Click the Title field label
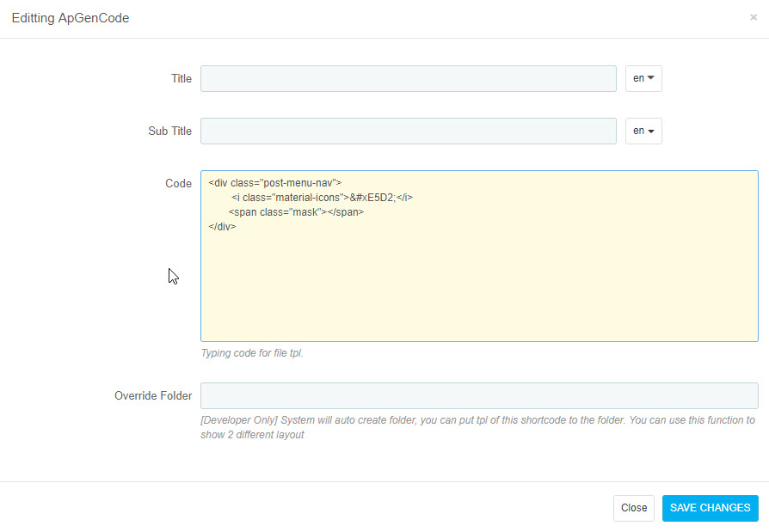 coord(181,79)
